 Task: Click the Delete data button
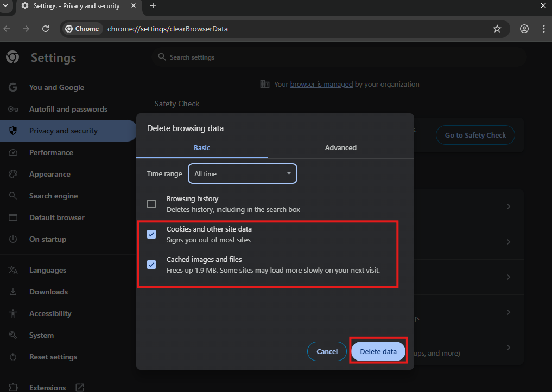point(378,351)
